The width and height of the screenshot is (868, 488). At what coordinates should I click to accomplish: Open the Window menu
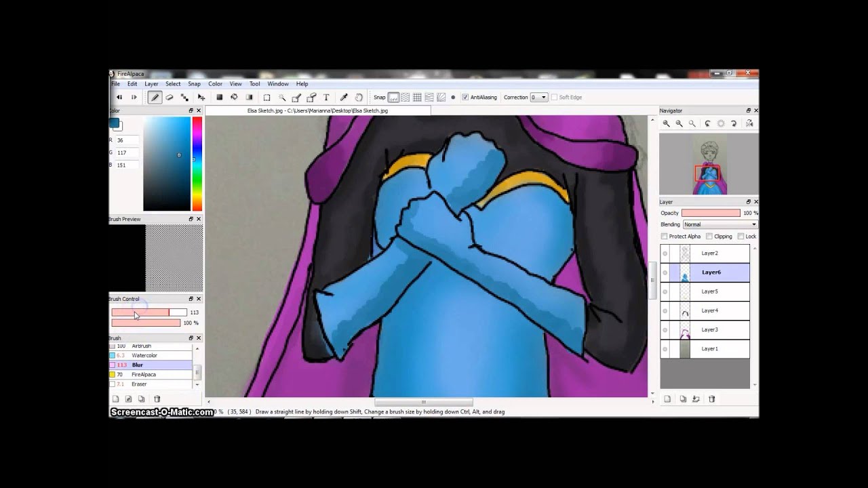point(278,84)
